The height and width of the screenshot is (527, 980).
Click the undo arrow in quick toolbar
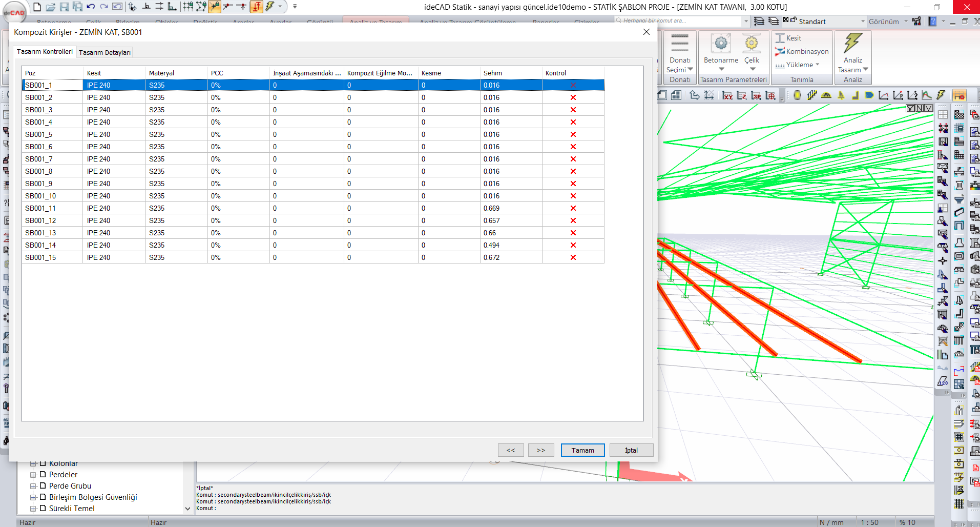pyautogui.click(x=91, y=7)
